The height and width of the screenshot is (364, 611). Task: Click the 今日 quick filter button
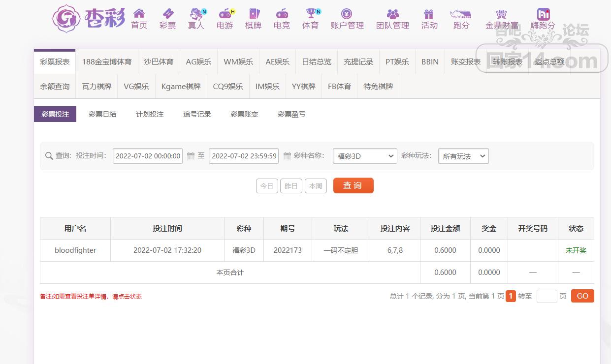267,186
